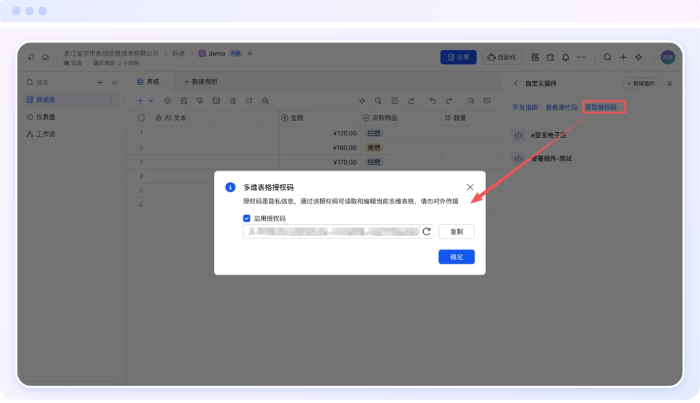Click the hexagon settings icon in table toolbar

pos(167,101)
